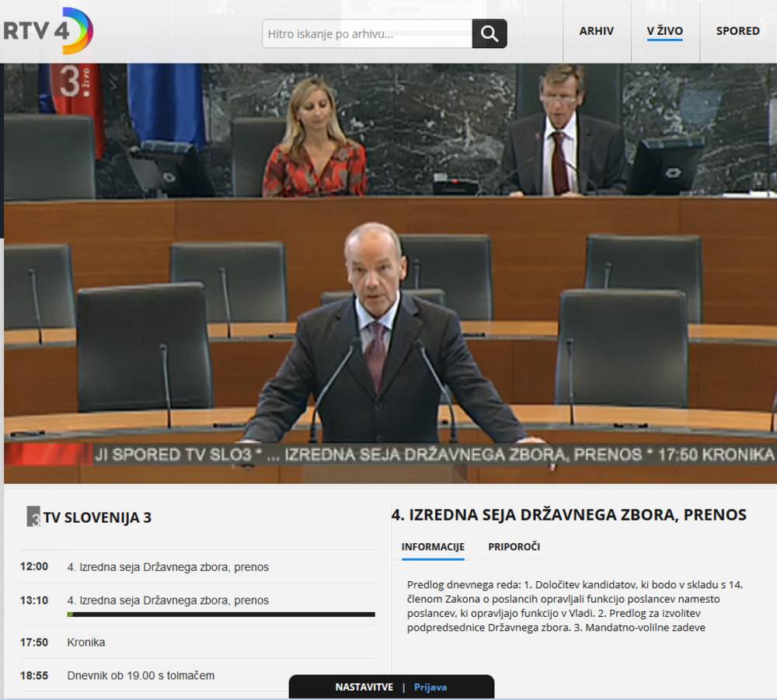Click the program title heading above tabs

[568, 514]
